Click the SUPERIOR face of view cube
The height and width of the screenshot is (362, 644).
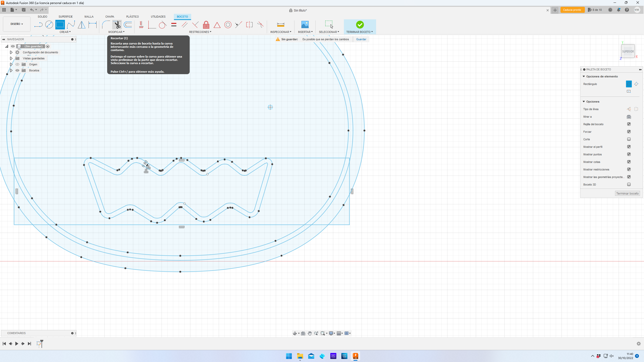[628, 51]
